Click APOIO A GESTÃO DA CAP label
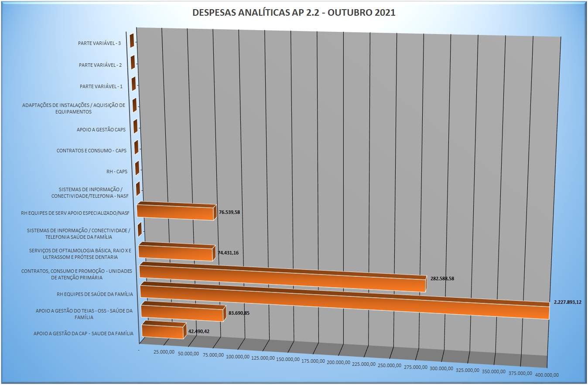This screenshot has height=385, width=588. (84, 334)
